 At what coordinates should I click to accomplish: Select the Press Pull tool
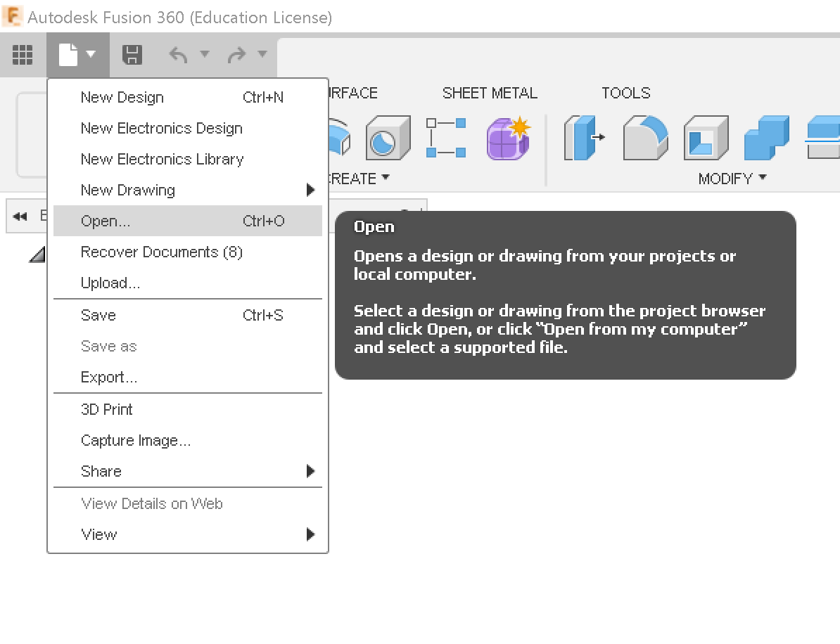pyautogui.click(x=583, y=139)
